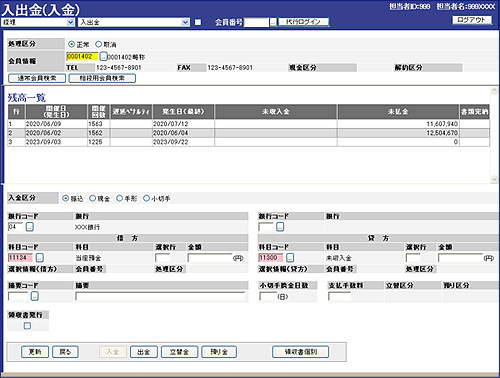
Task: Open account code lookup beside 11134
Action: point(40,258)
